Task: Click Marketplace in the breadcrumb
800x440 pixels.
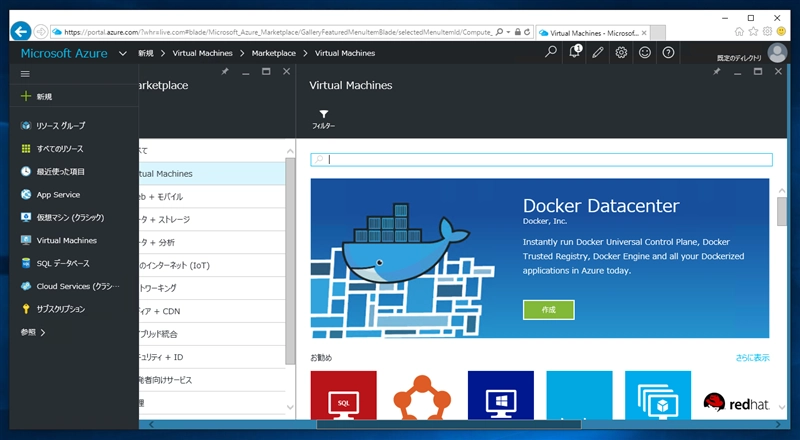Action: click(x=273, y=53)
